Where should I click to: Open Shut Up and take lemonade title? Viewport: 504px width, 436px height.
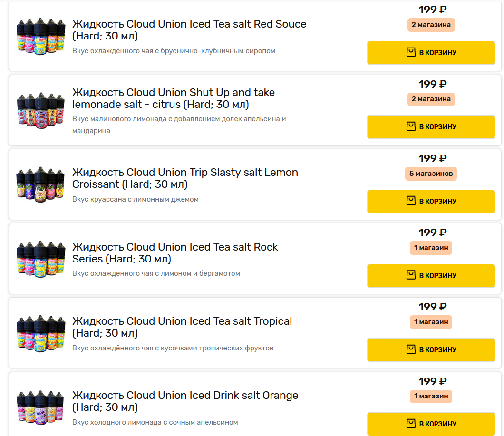[173, 98]
